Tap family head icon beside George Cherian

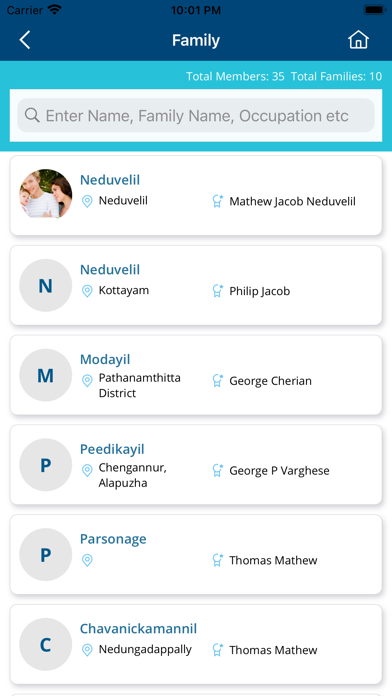(x=218, y=381)
